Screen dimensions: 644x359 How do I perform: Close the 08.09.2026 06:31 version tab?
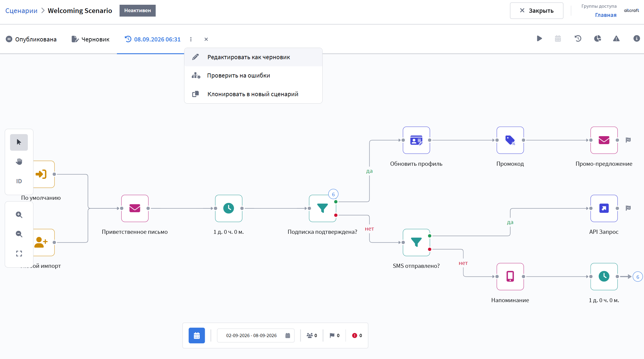[x=206, y=39]
